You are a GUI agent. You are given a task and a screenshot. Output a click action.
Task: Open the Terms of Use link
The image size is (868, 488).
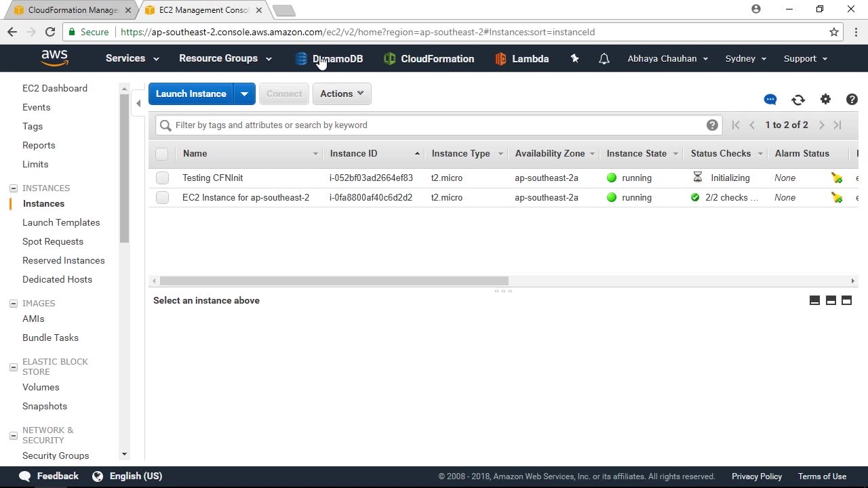coord(822,476)
